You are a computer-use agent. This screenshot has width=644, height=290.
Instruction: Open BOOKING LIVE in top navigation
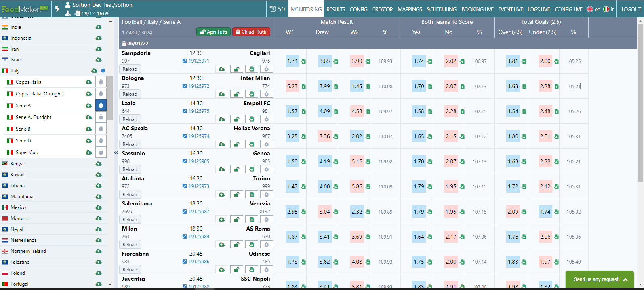(478, 9)
